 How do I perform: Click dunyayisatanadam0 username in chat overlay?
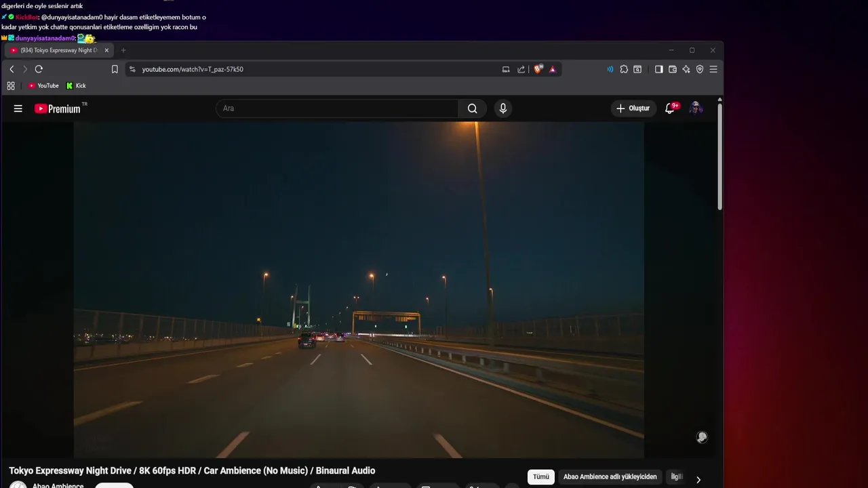point(45,38)
